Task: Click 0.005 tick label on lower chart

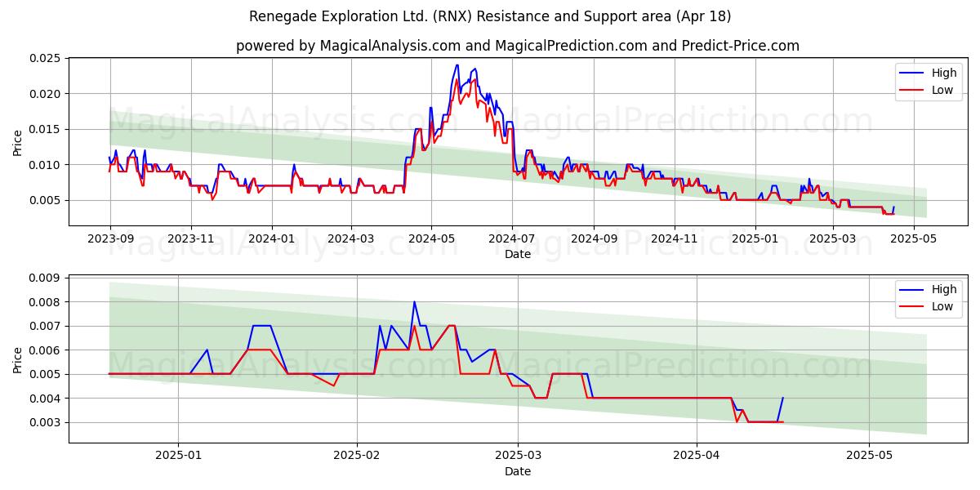Action: 46,374
